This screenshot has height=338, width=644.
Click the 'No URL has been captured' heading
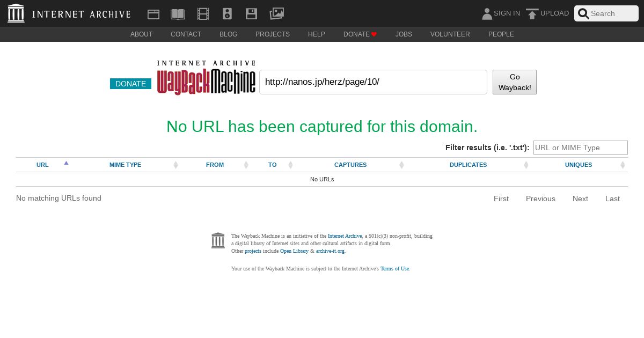[322, 127]
